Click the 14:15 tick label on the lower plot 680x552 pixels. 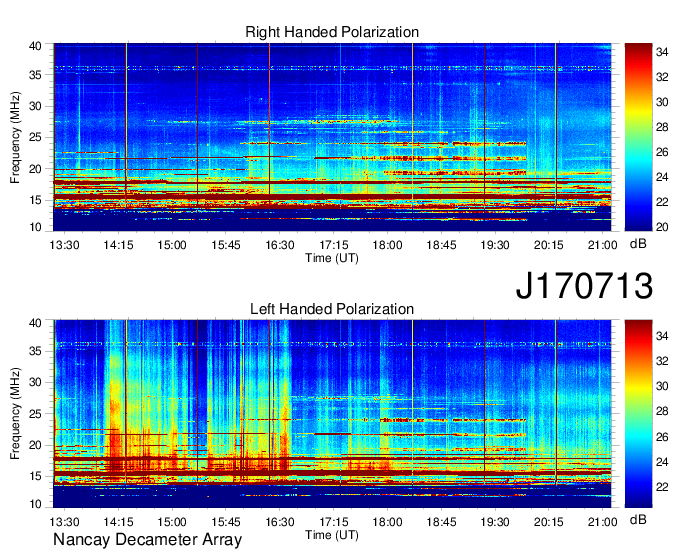118,522
